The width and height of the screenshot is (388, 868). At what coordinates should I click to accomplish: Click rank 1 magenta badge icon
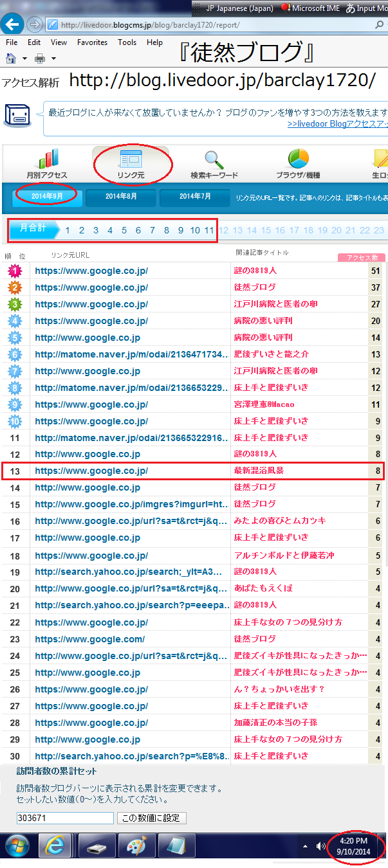[x=15, y=271]
